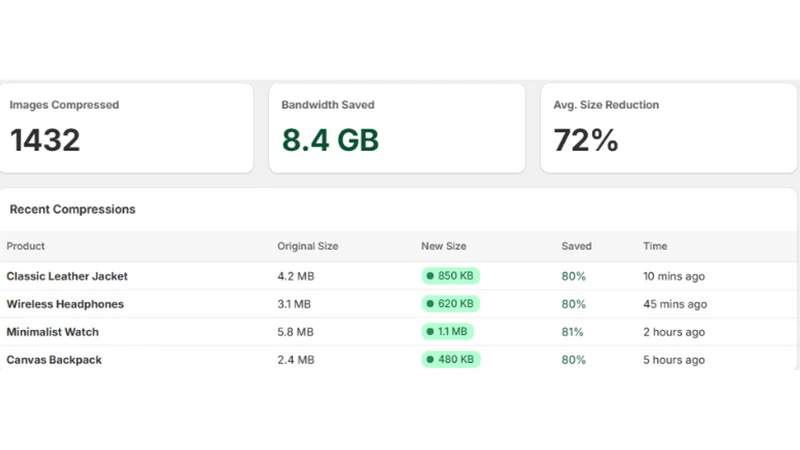The width and height of the screenshot is (800, 450).
Task: Click the 80% saved value for Wireless Headphones
Action: point(573,304)
